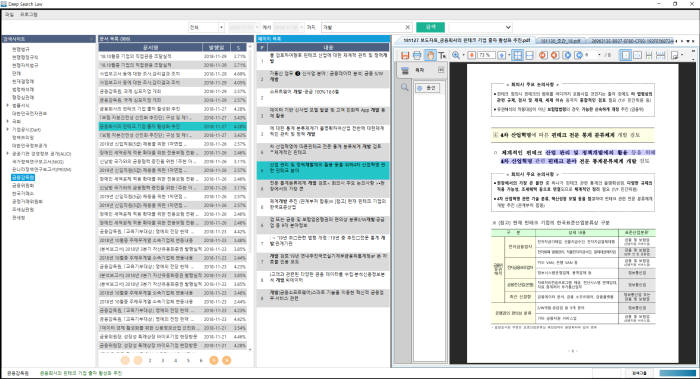The image size is (700, 379).
Task: Switch to the third PDF tab
Action: [632, 41]
